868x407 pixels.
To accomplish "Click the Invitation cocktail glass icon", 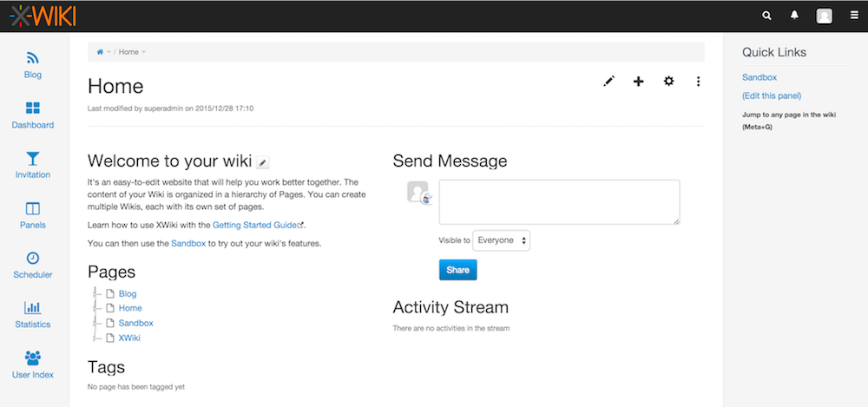I will 33,159.
